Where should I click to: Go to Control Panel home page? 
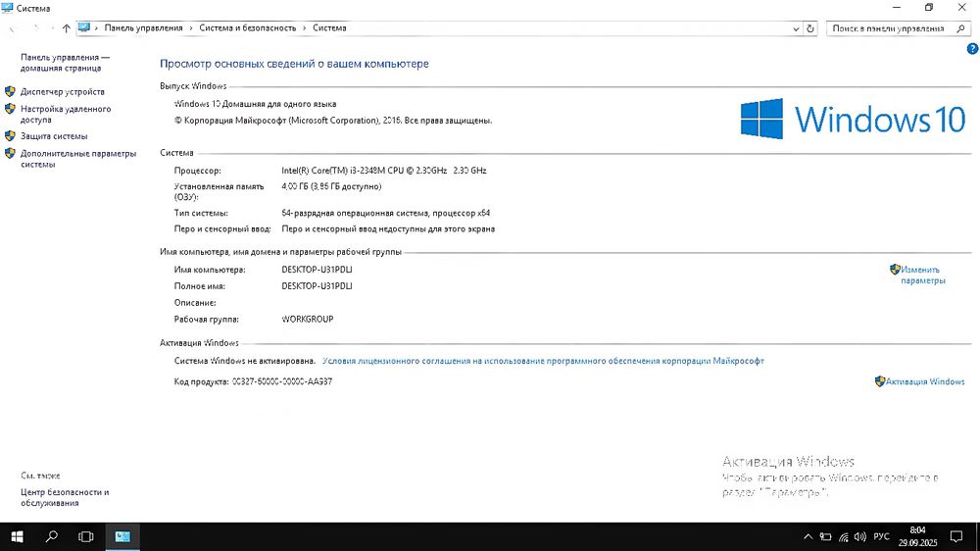pyautogui.click(x=65, y=63)
